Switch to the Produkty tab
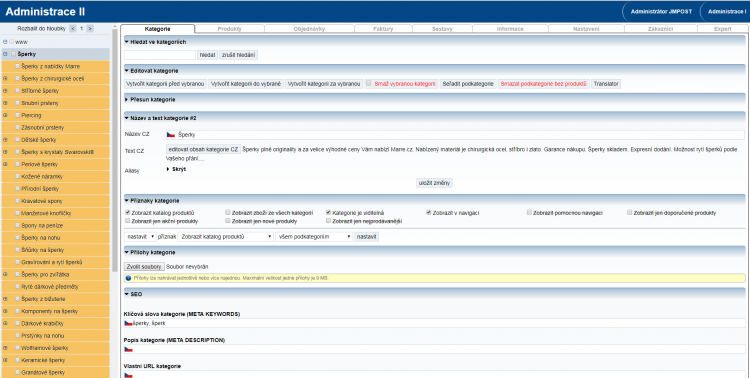750x378 pixels. tap(230, 29)
